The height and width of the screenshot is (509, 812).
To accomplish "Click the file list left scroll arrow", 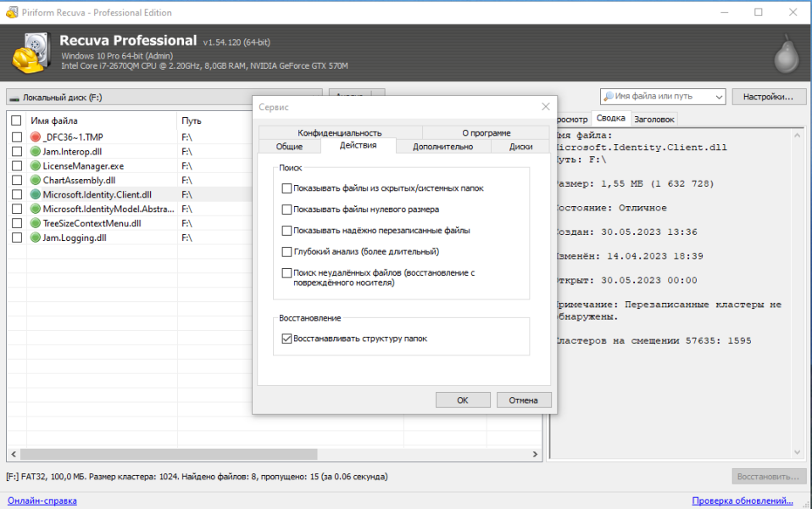I will [14, 454].
